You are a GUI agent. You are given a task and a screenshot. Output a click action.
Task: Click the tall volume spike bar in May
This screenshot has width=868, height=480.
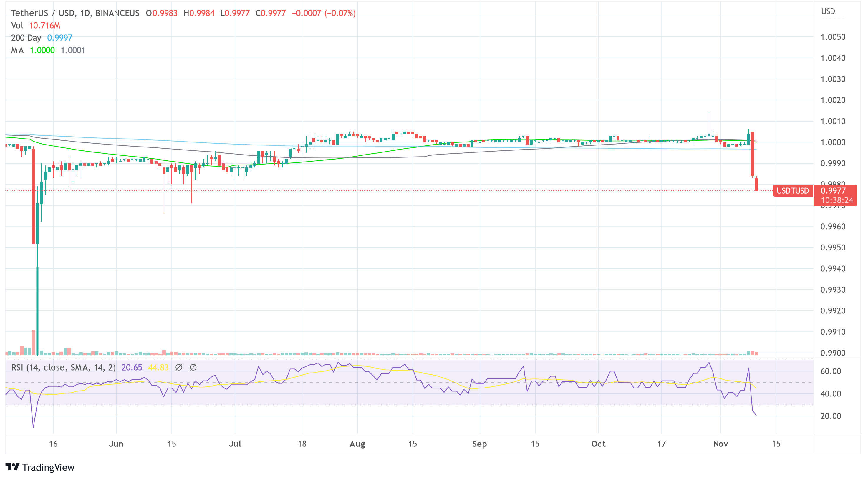pos(37,311)
